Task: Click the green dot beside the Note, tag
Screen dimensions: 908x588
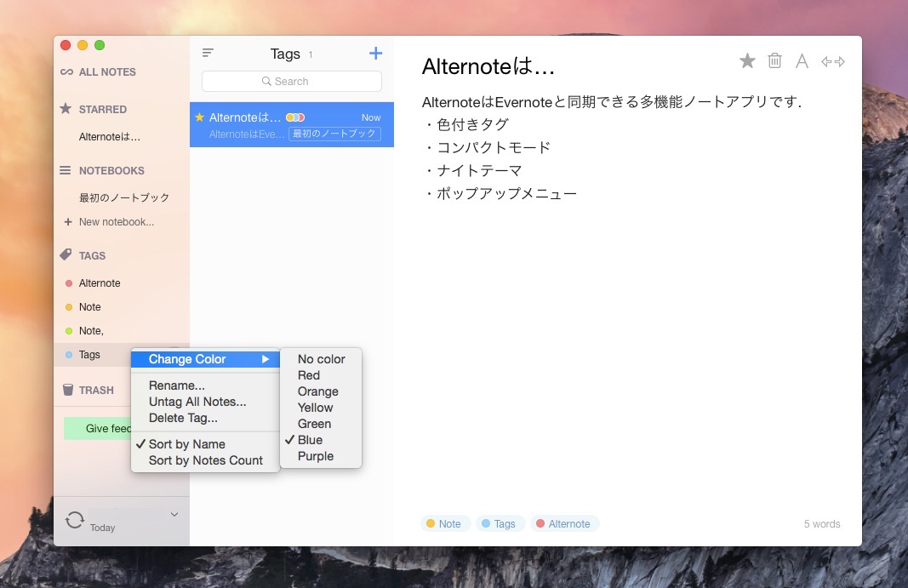Action: 69,331
